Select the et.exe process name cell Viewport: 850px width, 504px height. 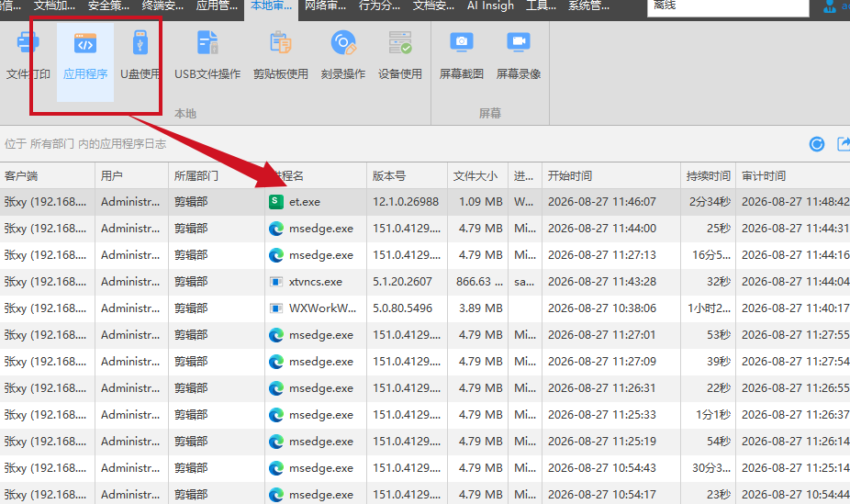316,202
